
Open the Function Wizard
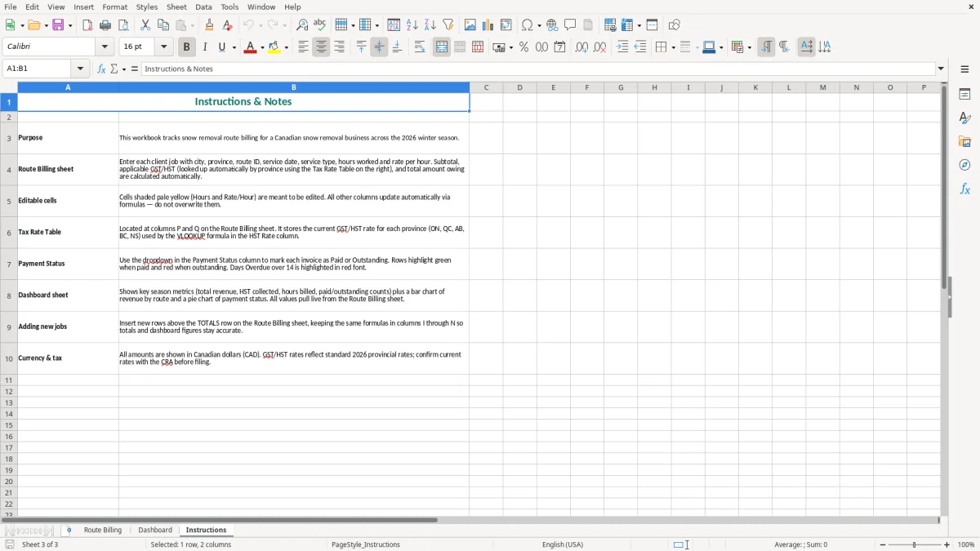point(101,69)
